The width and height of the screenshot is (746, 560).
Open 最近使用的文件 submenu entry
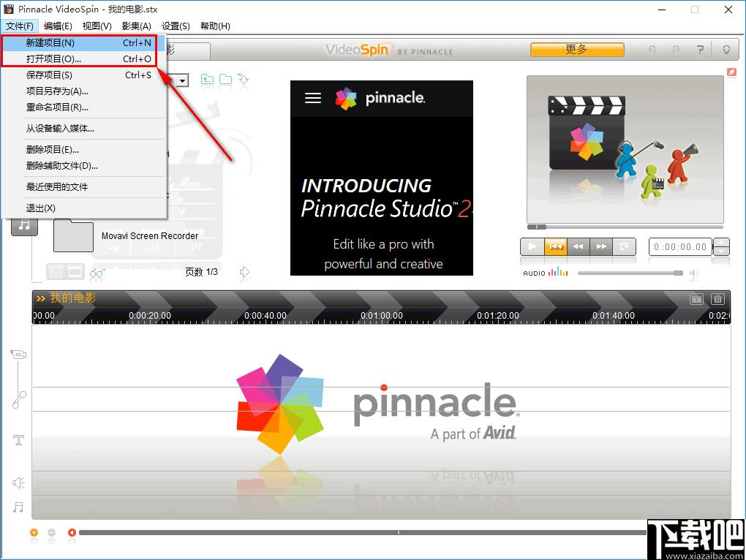coord(83,187)
